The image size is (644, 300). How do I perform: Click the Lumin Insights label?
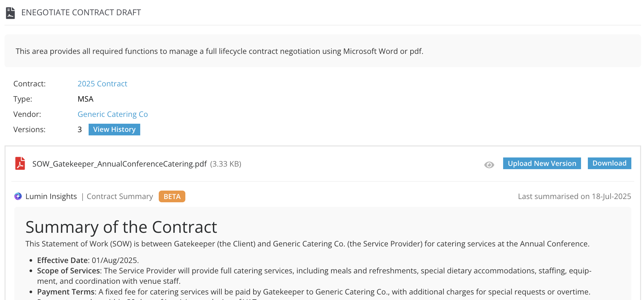coord(51,196)
